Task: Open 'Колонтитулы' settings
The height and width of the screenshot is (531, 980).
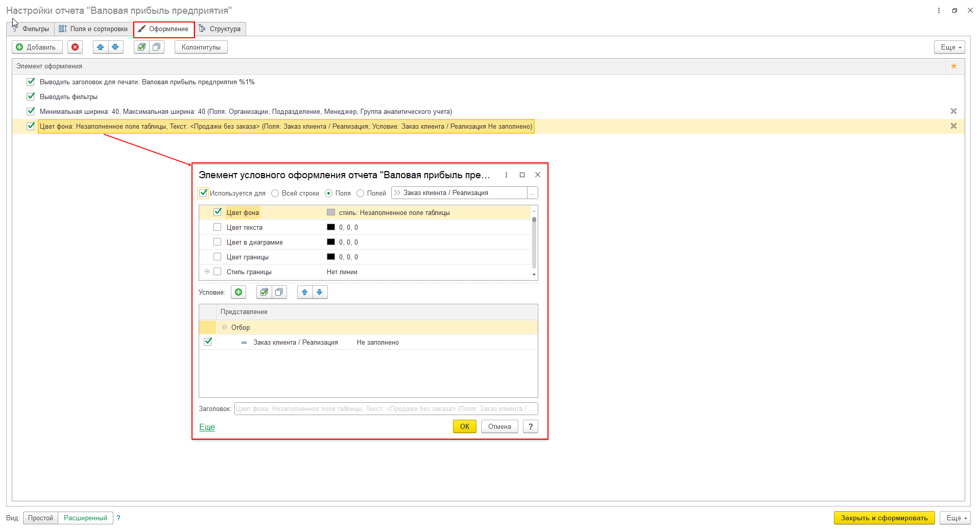Action: pos(201,47)
